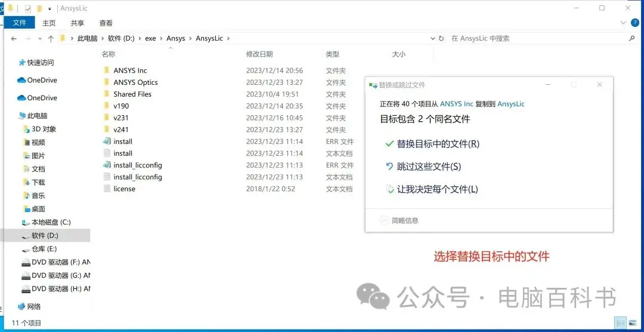Image resolution: width=644 pixels, height=332 pixels.
Task: Select the v241 folder icon
Action: click(x=107, y=130)
